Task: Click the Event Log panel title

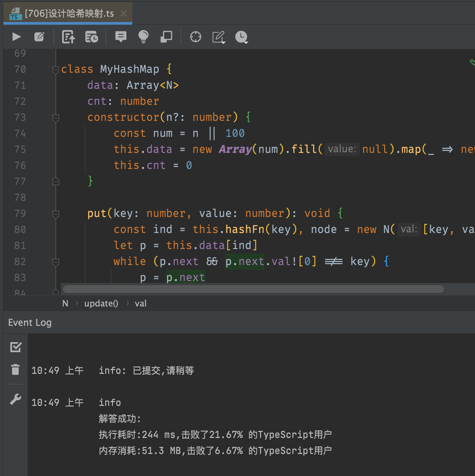Action: tap(30, 322)
